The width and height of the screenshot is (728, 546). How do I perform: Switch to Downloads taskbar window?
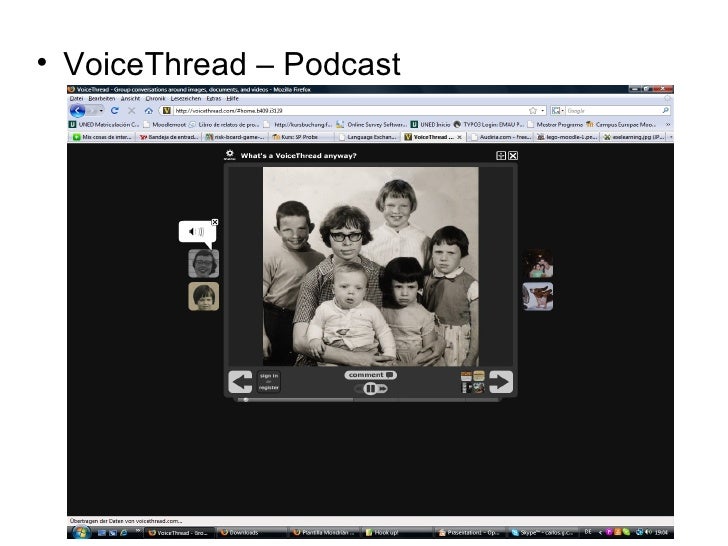point(252,533)
